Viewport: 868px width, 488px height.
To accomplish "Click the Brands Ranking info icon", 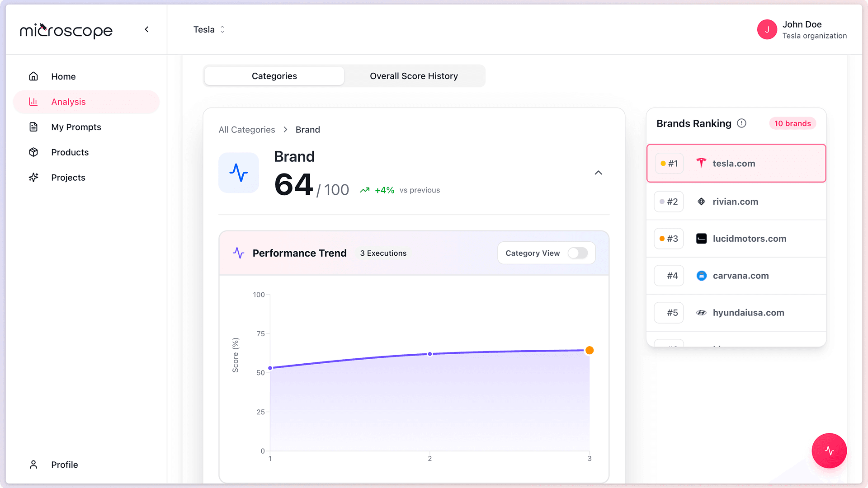I will coord(741,123).
